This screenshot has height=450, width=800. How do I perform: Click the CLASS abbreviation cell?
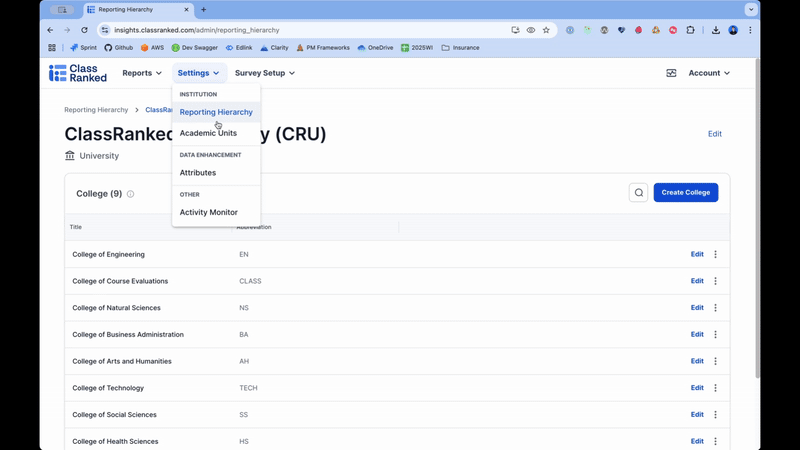click(250, 281)
